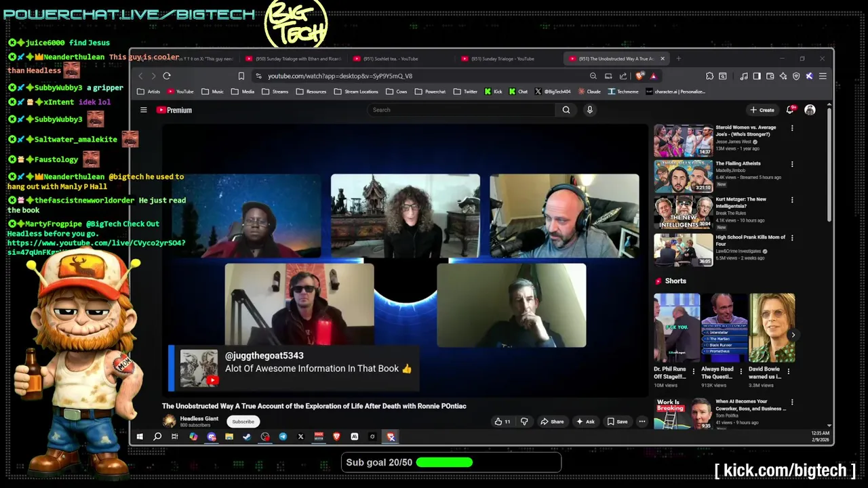Open The Flailing Atheists video thumbnail
The image size is (868, 488).
[x=683, y=177]
